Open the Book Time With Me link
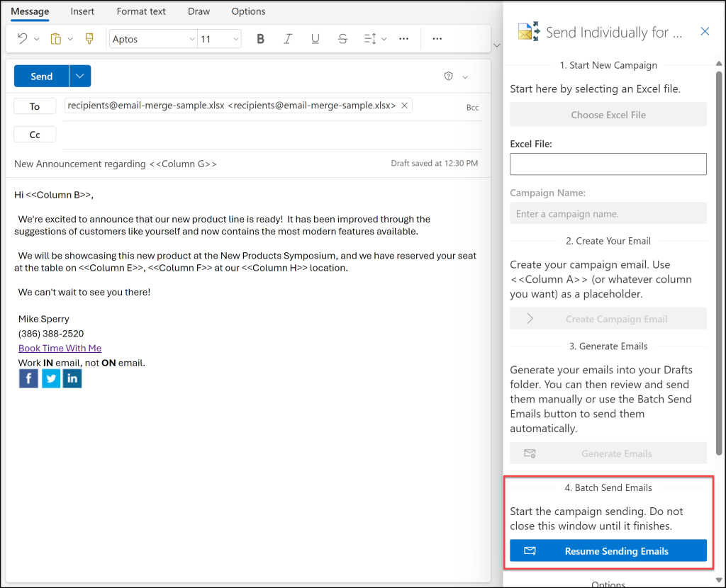Image resolution: width=726 pixels, height=588 pixels. (x=60, y=349)
